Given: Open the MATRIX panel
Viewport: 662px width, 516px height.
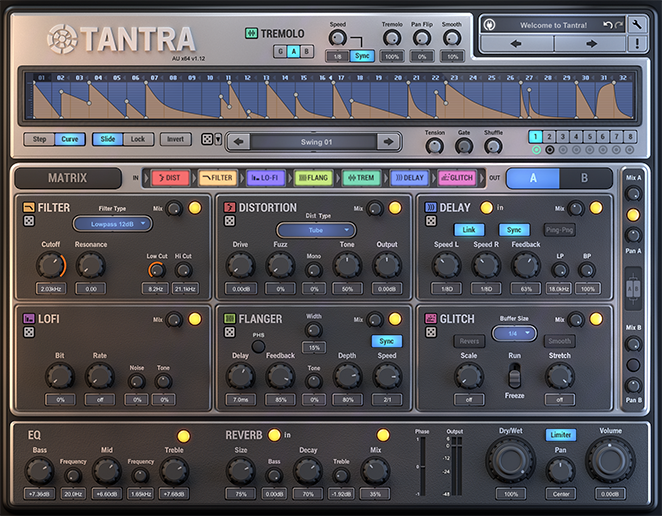Looking at the screenshot, I should click(x=67, y=178).
